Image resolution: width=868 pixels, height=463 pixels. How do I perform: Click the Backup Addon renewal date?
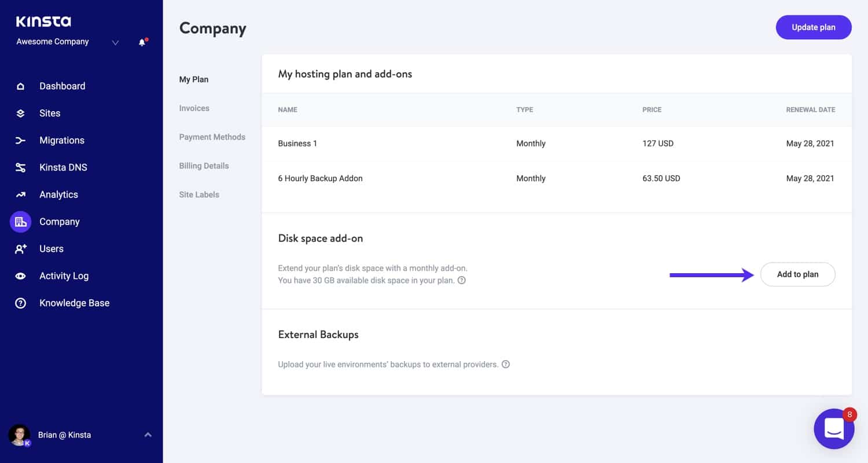810,178
